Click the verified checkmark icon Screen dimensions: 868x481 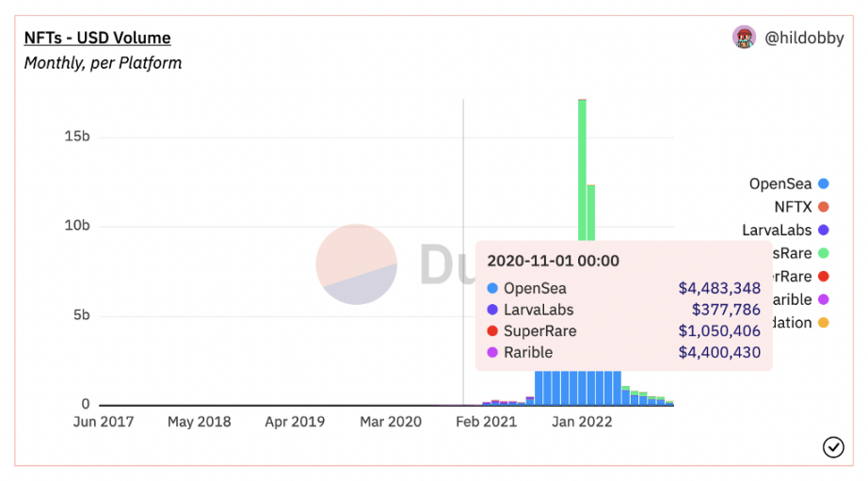[x=833, y=447]
